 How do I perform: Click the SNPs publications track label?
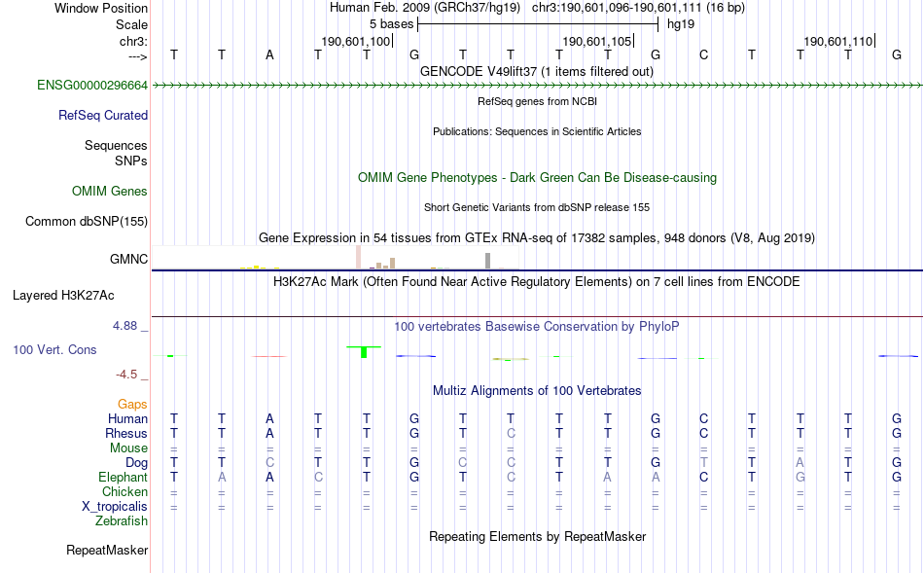tap(131, 161)
